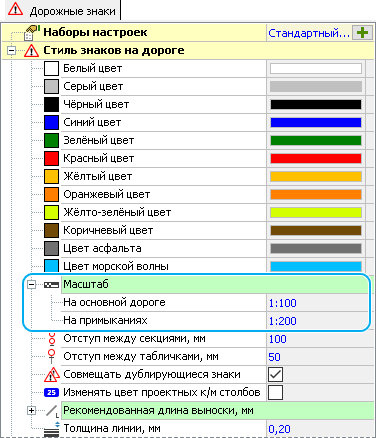Enable Изменять цвет проектных к/м столбов checkbox
This screenshot has width=376, height=438.
tap(275, 392)
